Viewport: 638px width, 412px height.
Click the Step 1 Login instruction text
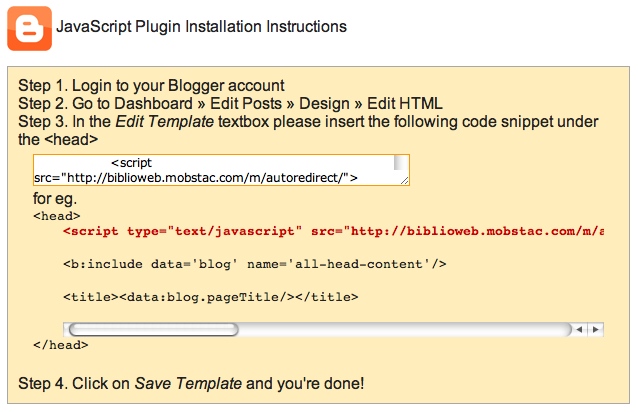tap(152, 85)
